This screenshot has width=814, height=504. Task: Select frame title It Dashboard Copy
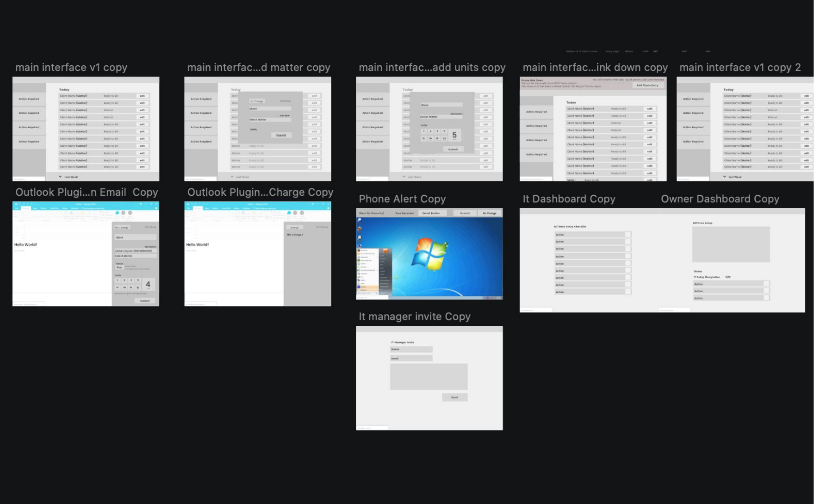tap(569, 199)
